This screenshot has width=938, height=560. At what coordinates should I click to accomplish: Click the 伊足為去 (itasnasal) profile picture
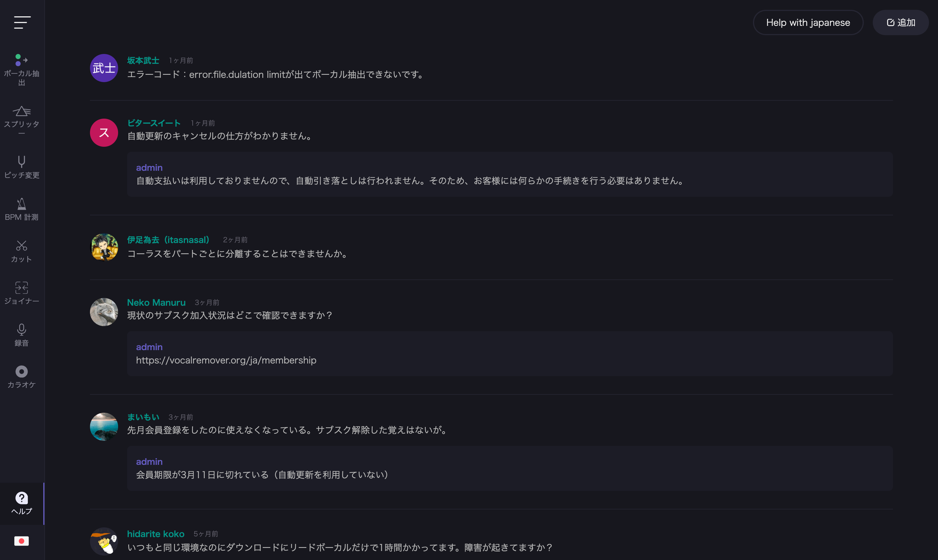pyautogui.click(x=104, y=247)
